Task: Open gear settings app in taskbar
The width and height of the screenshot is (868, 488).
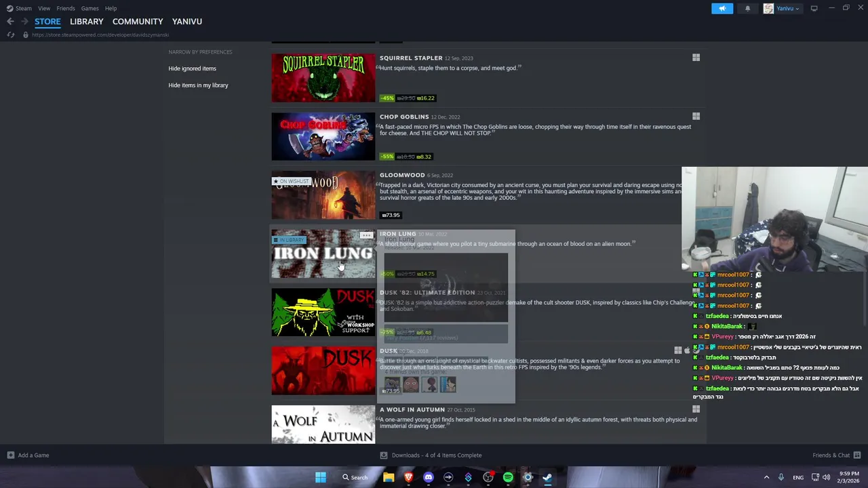Action: click(x=528, y=477)
